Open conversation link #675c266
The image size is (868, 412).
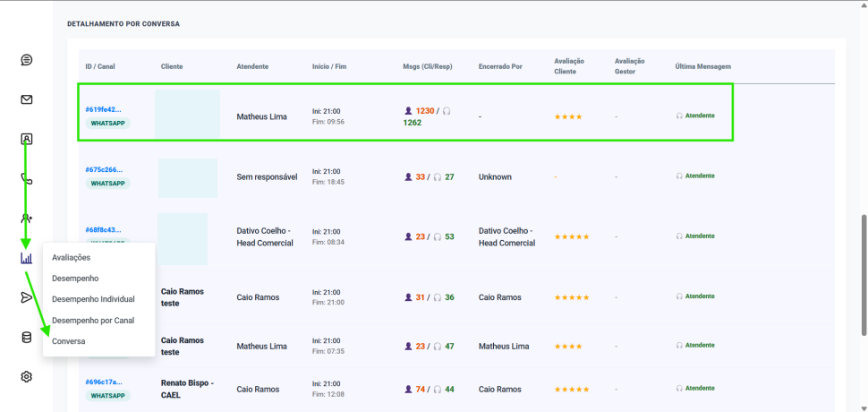(x=103, y=169)
